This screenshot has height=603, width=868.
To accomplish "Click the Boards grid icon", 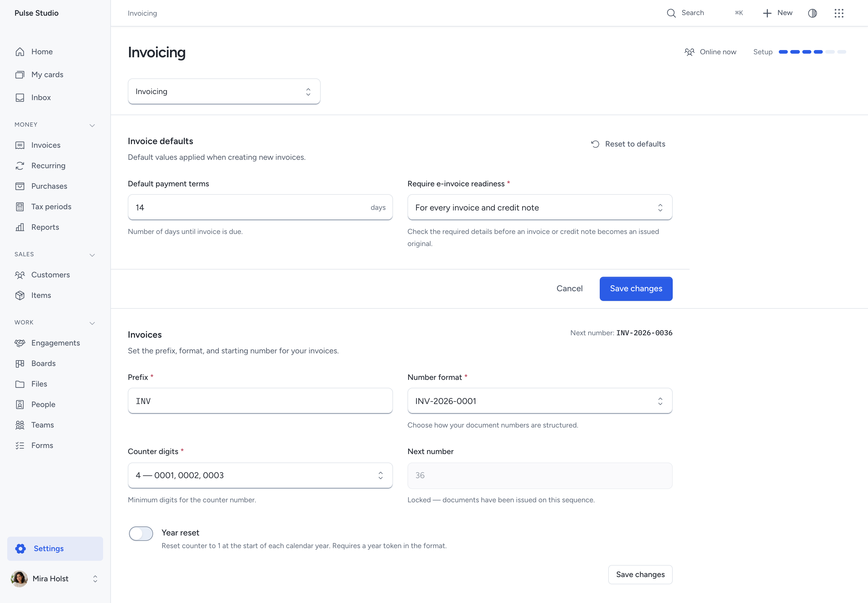I will [x=20, y=364].
